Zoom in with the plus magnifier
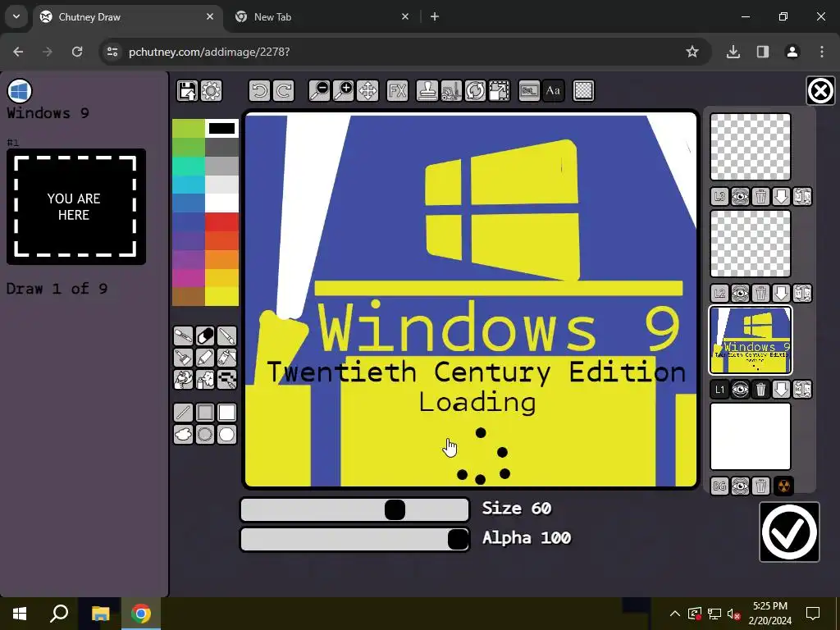840x630 pixels. point(344,90)
